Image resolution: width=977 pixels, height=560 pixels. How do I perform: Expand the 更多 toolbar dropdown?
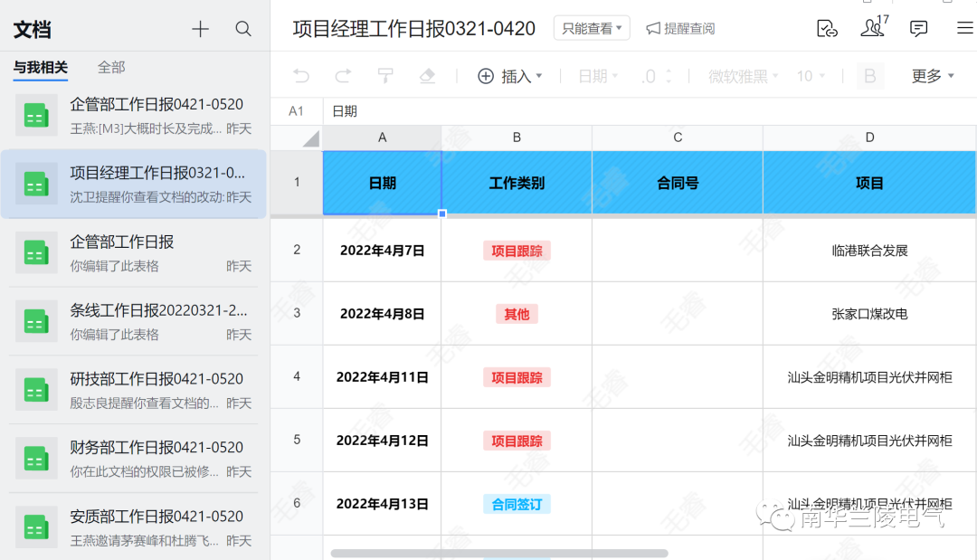(x=933, y=77)
